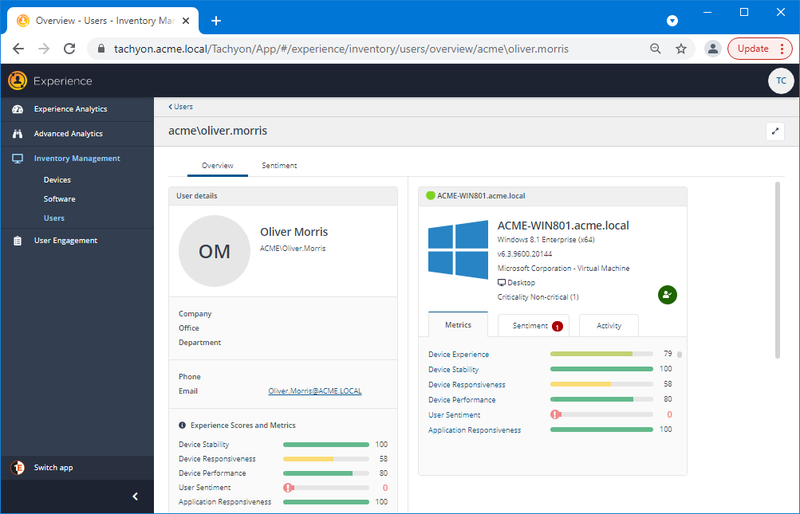Click the Desktop monitor icon on device card

pyautogui.click(x=502, y=283)
